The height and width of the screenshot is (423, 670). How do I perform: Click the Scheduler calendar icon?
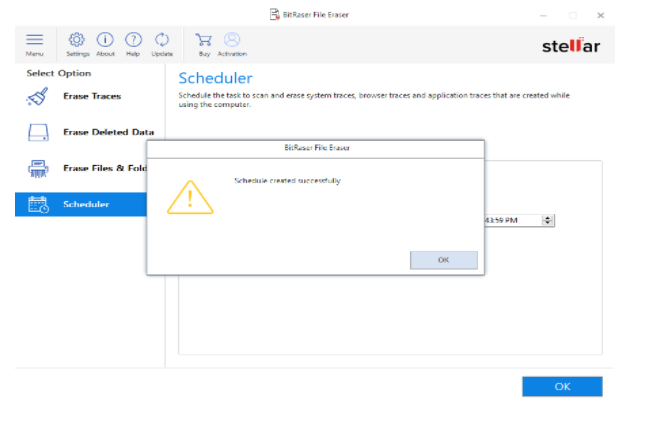tap(38, 204)
